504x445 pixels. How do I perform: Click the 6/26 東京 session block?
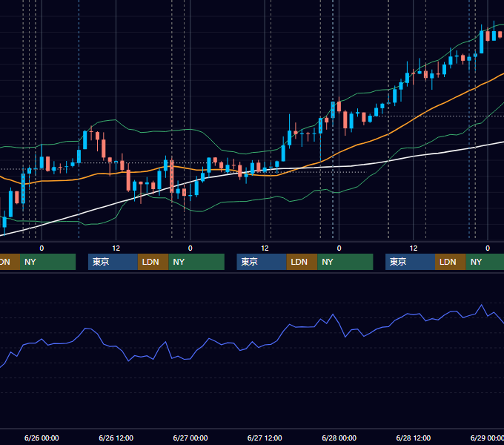point(113,262)
